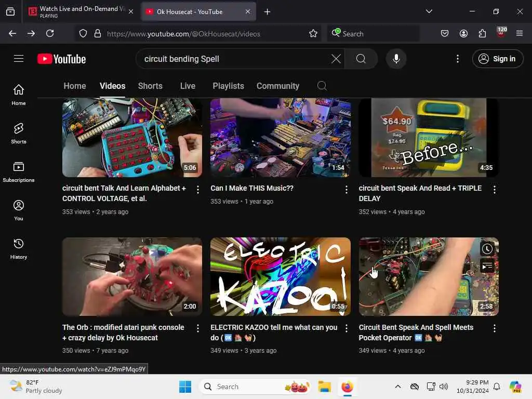The width and height of the screenshot is (532, 399).
Task: Click title Circuit Bent Speak And Spell Meets
Action: tap(416, 332)
